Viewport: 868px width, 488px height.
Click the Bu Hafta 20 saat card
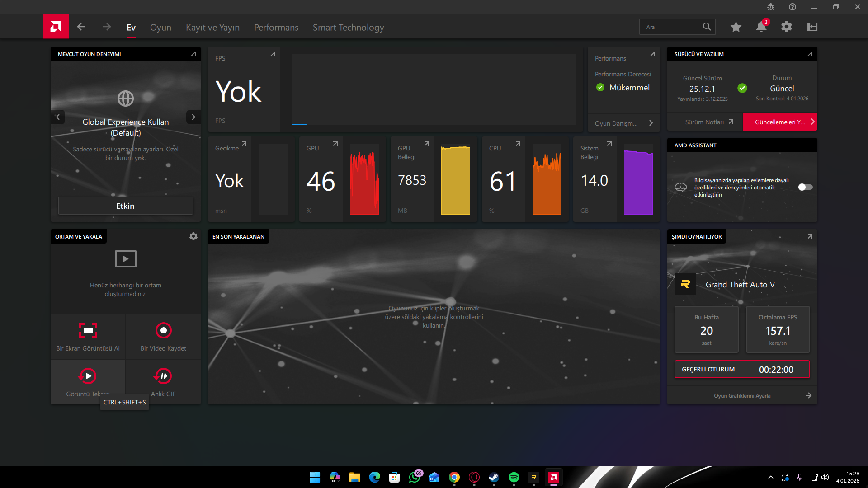(707, 329)
